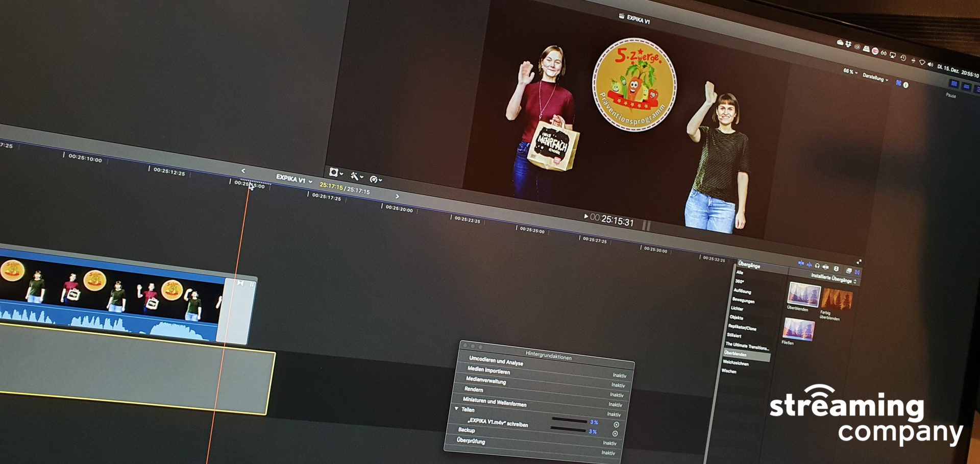The height and width of the screenshot is (464, 980).
Task: Open Installierte Übergänge popup menu
Action: [834, 278]
